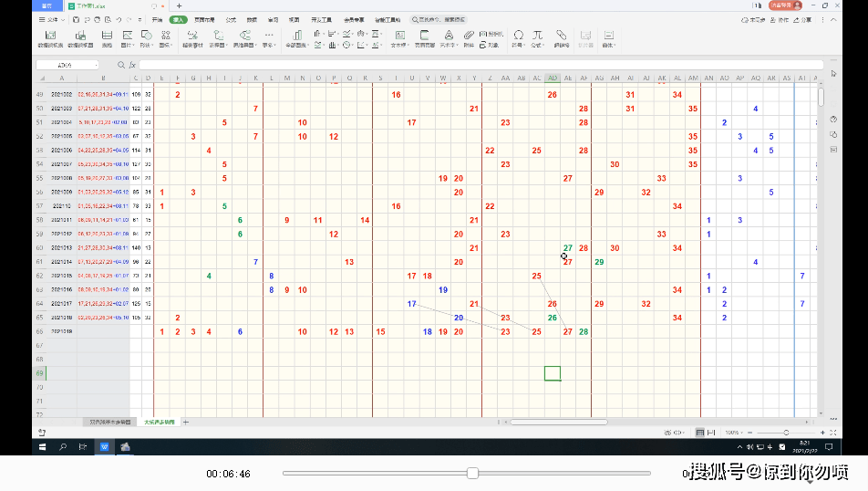Click the More (three dots) ribbon item
This screenshot has width=868, height=491.
click(269, 38)
